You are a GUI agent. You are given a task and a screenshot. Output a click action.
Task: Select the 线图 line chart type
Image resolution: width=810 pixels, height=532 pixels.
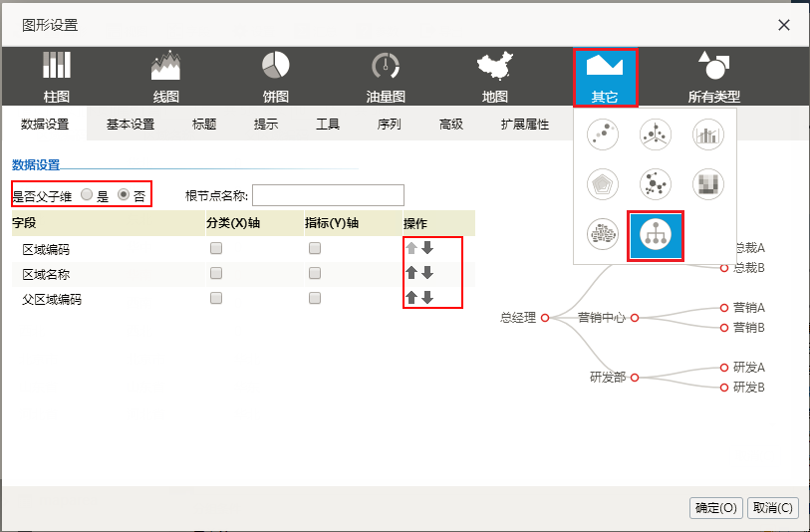point(165,77)
